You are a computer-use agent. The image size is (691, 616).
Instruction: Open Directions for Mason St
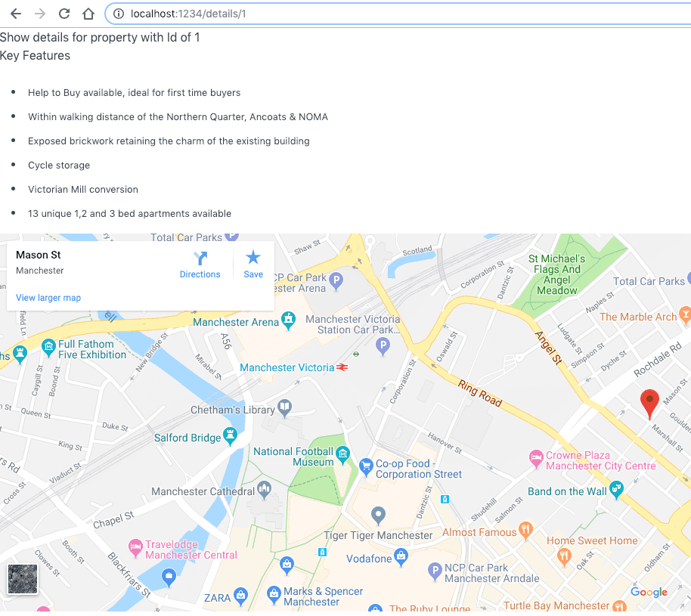coord(200,265)
